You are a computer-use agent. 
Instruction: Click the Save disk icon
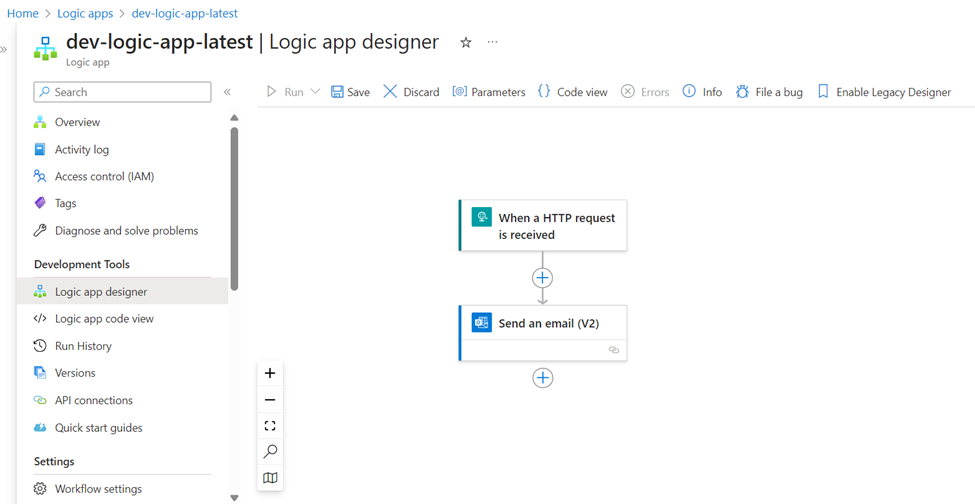pos(337,92)
